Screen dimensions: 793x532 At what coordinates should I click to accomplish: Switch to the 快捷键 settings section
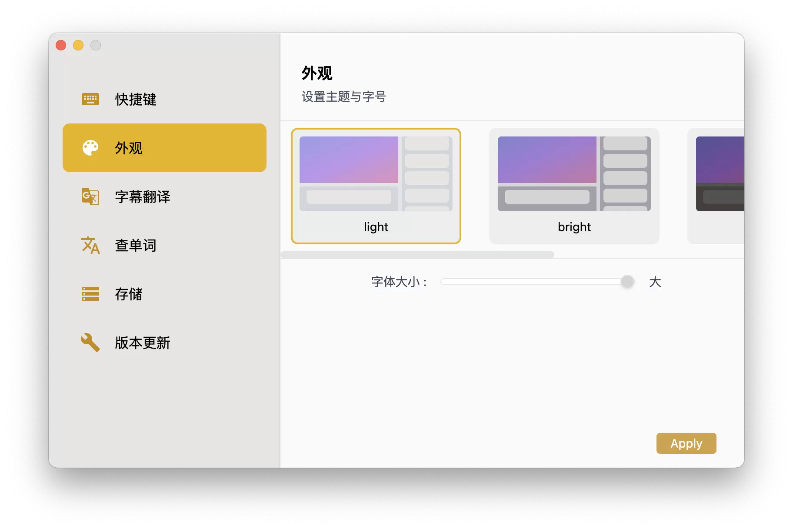[x=135, y=99]
